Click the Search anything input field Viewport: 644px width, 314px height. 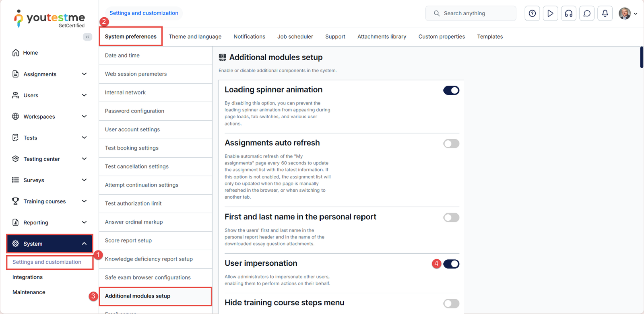[x=471, y=13]
